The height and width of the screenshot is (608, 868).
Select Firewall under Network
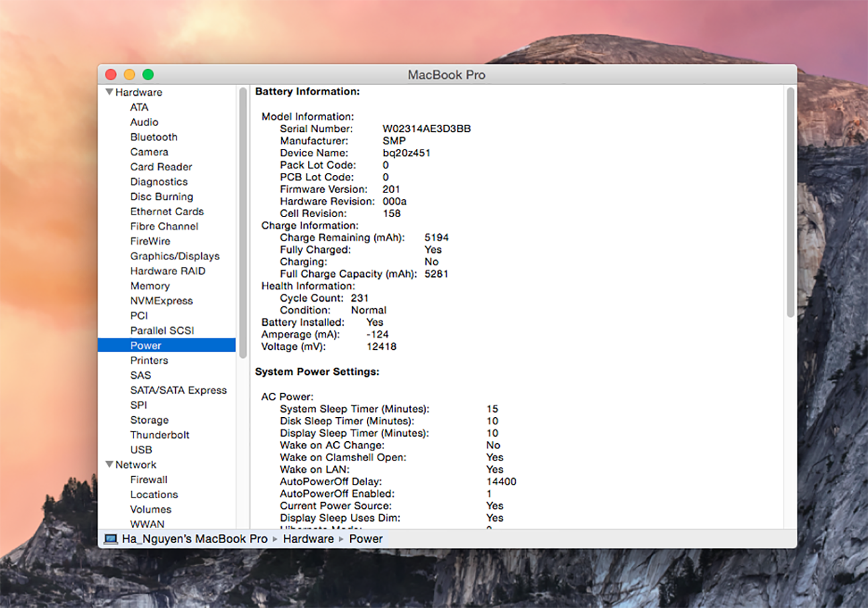(x=149, y=480)
